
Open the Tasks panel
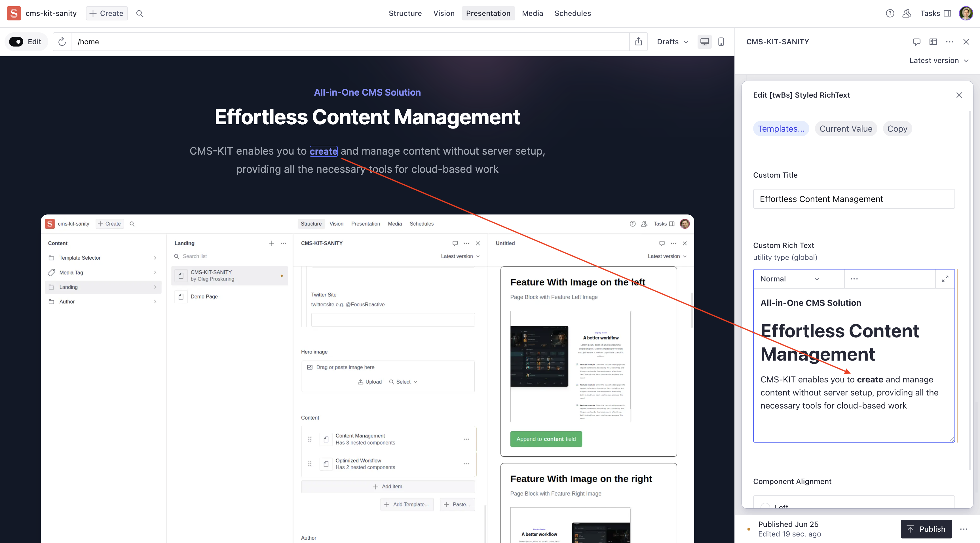935,13
